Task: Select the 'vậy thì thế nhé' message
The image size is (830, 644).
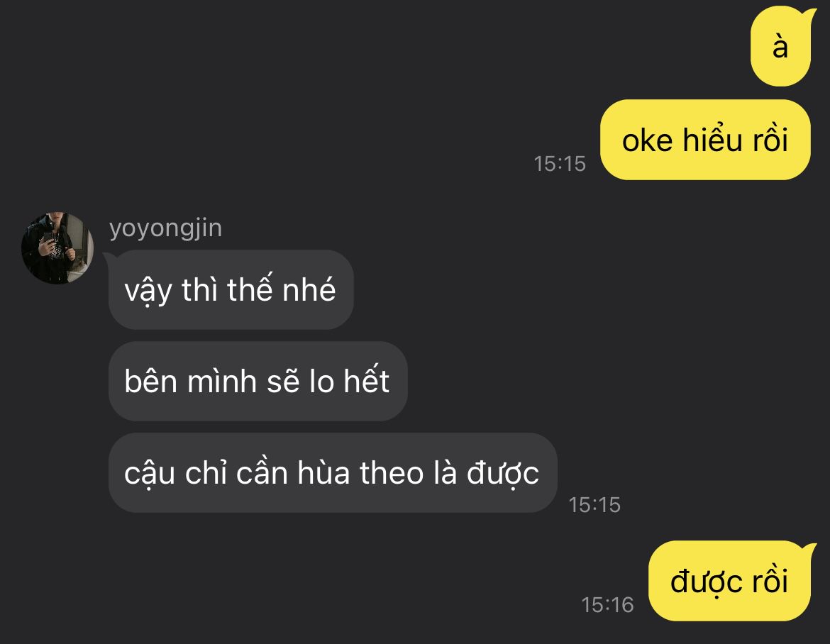Action: 231,289
